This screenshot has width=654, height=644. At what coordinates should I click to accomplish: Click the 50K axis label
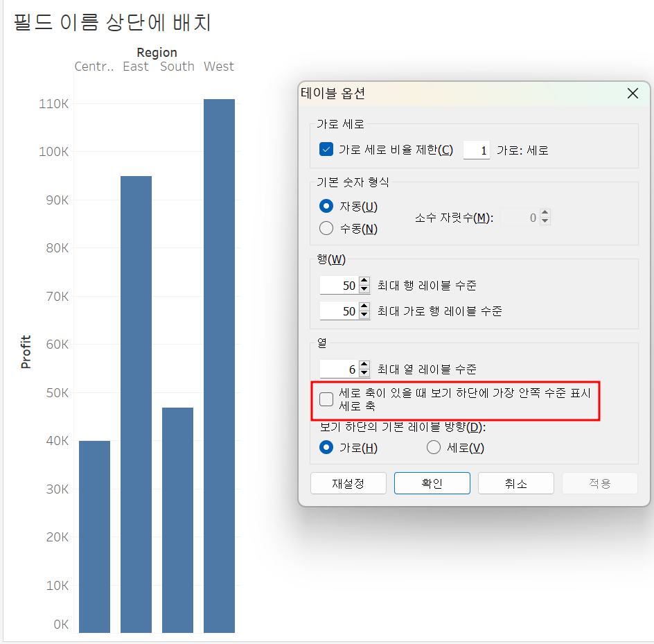(57, 393)
